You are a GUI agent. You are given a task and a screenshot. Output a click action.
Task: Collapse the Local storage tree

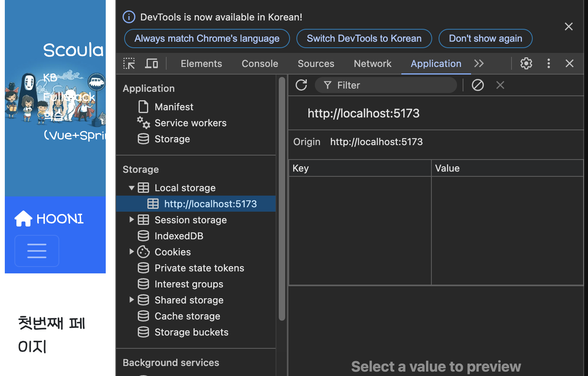click(131, 188)
